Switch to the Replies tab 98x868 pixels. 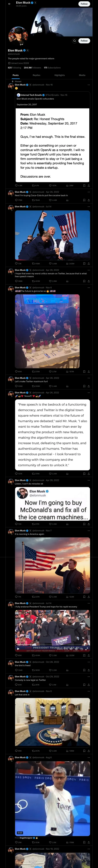point(36,75)
